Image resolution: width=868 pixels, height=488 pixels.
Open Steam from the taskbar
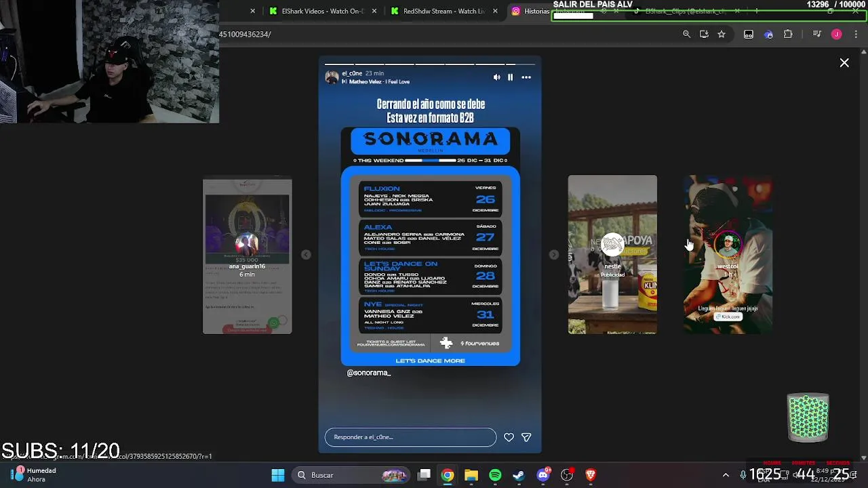pos(519,475)
